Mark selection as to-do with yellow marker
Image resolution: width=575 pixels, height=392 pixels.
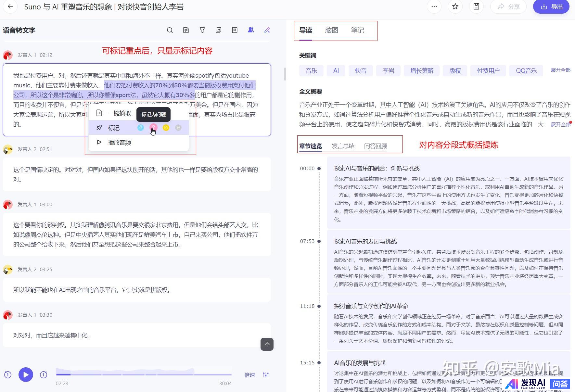[166, 128]
